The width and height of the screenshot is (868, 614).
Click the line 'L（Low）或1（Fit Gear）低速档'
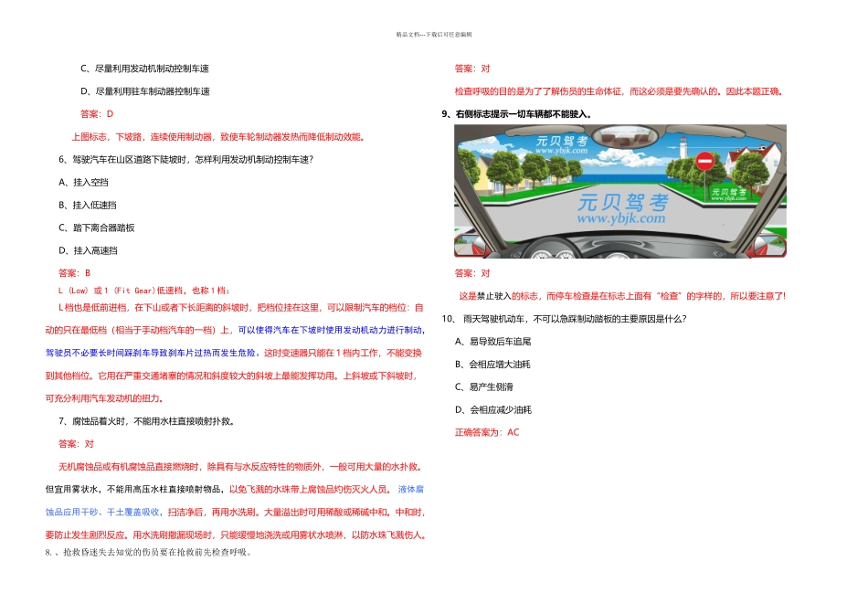(x=144, y=291)
